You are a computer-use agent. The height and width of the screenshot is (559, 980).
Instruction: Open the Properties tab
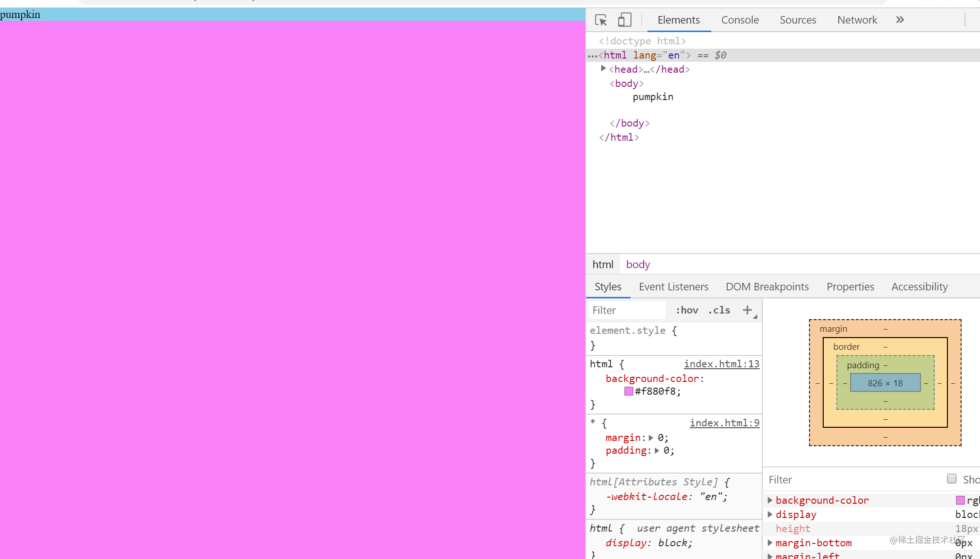tap(850, 287)
